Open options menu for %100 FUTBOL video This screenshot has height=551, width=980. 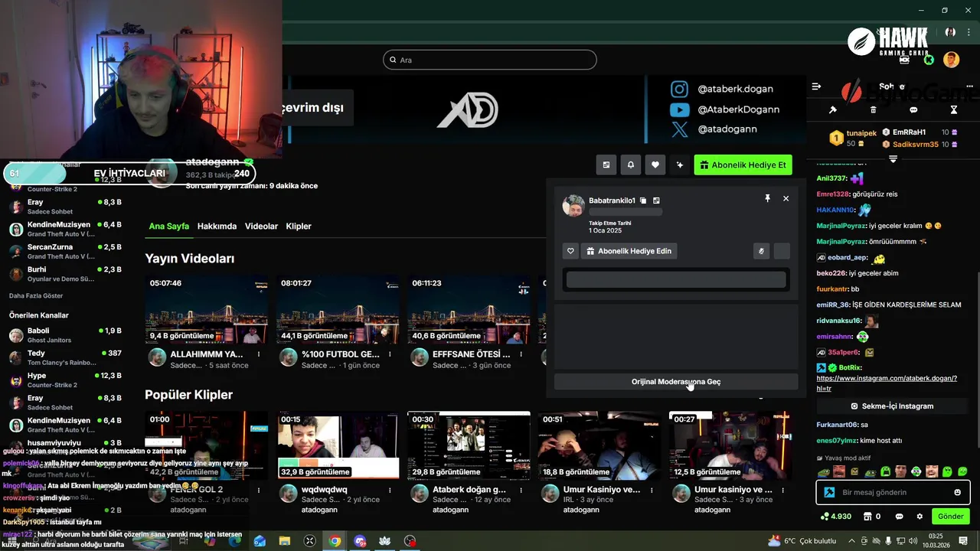tap(390, 354)
